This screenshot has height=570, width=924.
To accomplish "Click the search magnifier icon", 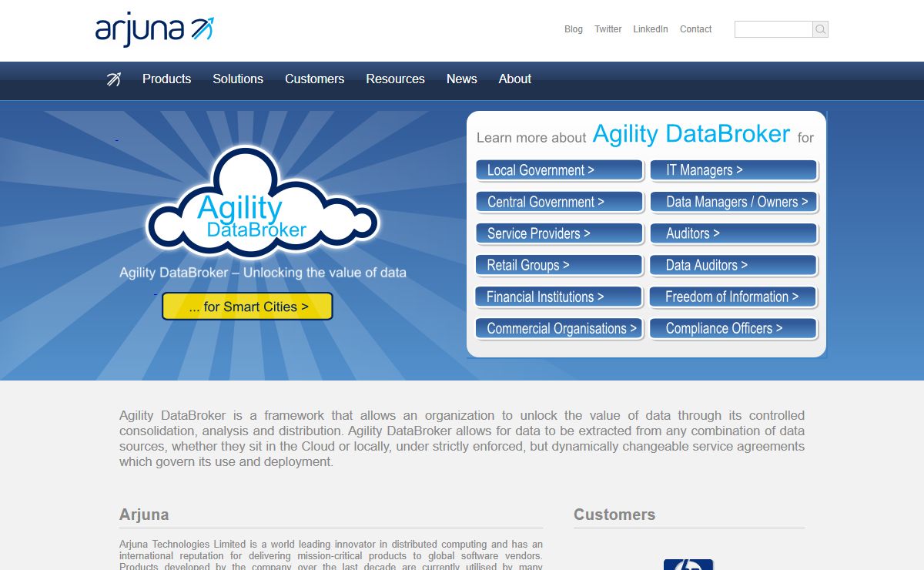I will coord(821,29).
